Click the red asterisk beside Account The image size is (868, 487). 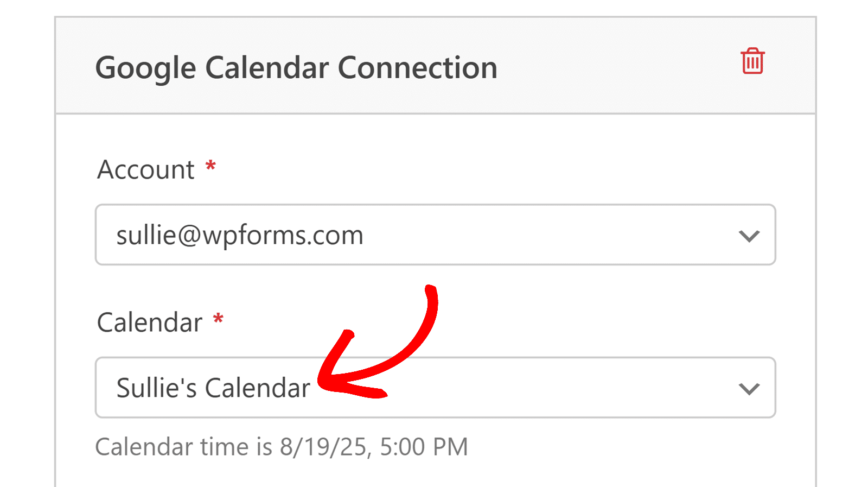[x=210, y=166]
